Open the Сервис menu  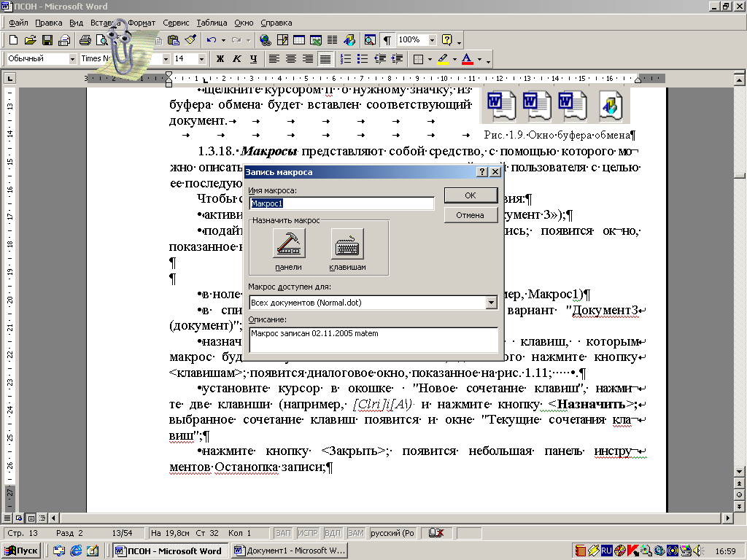[x=176, y=23]
